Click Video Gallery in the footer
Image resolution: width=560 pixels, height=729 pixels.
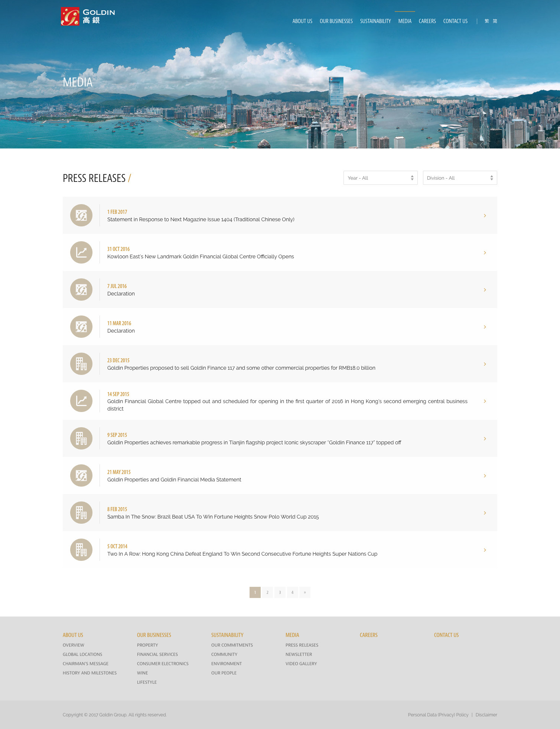[301, 664]
